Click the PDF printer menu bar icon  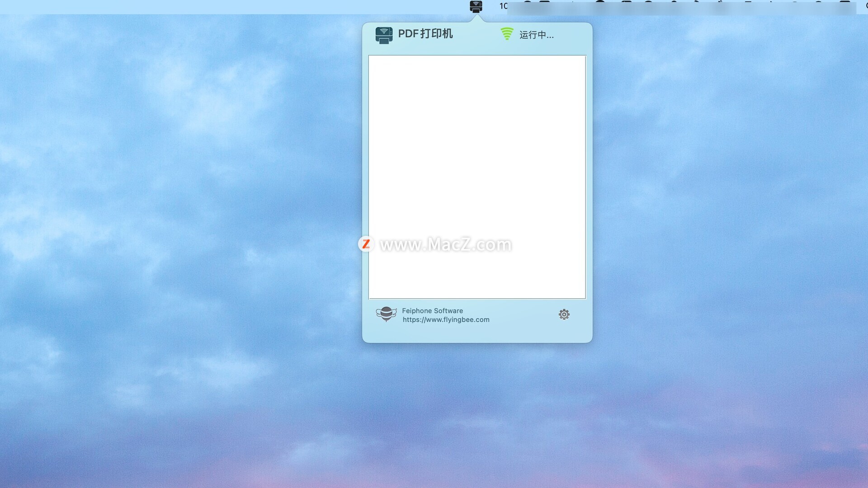tap(476, 6)
